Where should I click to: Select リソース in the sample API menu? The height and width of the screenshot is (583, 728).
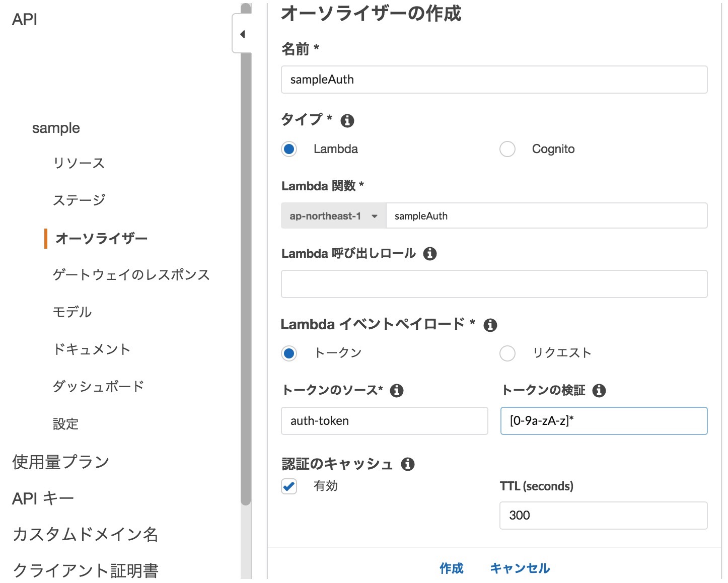79,163
